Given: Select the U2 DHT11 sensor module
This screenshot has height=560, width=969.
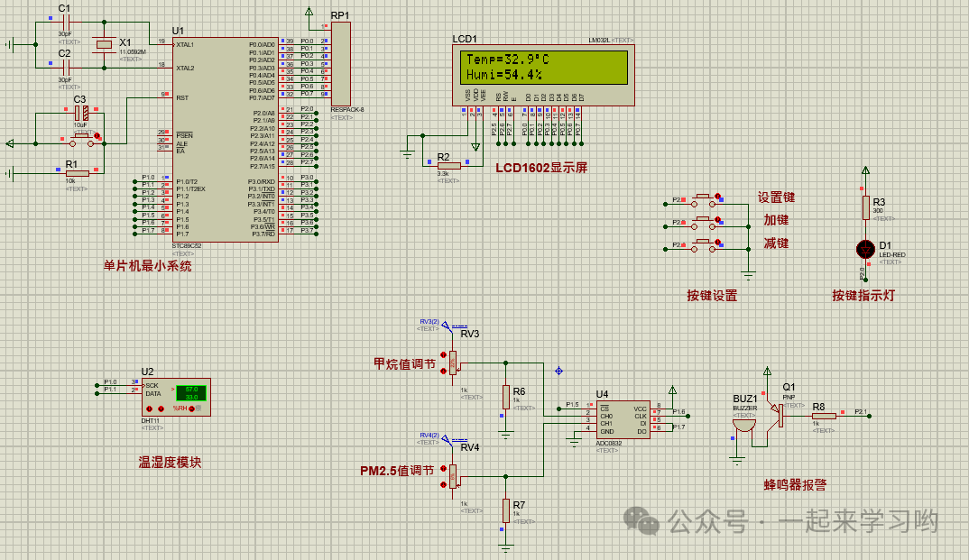Looking at the screenshot, I should 176,397.
